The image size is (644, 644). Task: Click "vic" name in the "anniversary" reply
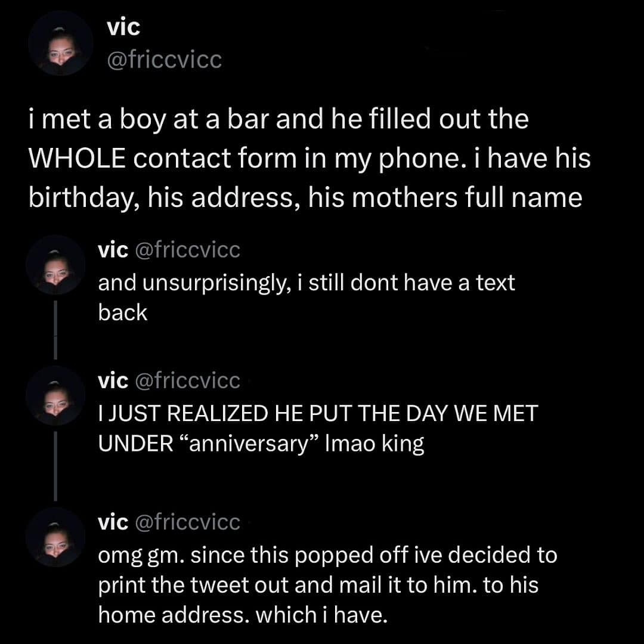pyautogui.click(x=113, y=380)
